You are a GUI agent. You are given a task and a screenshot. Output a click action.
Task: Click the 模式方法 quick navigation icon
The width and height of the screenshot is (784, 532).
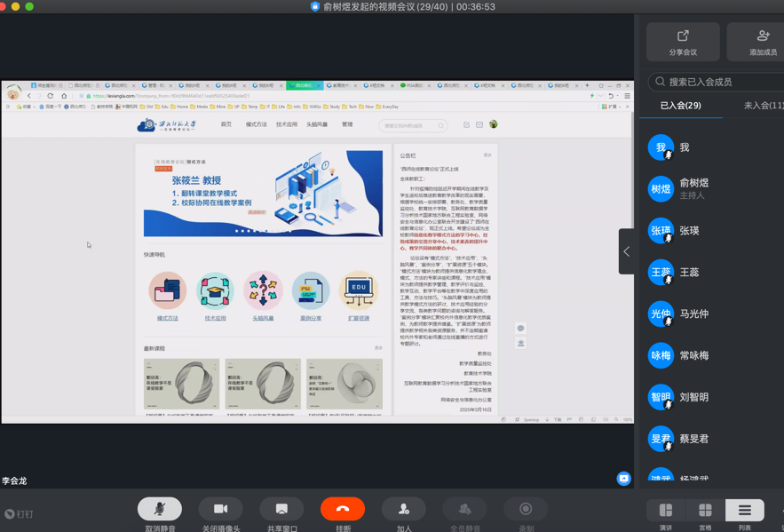(x=168, y=290)
